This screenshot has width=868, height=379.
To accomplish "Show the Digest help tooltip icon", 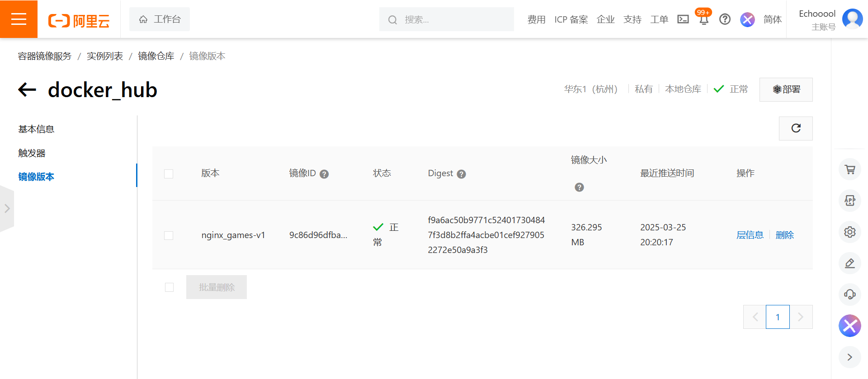I will coord(461,174).
